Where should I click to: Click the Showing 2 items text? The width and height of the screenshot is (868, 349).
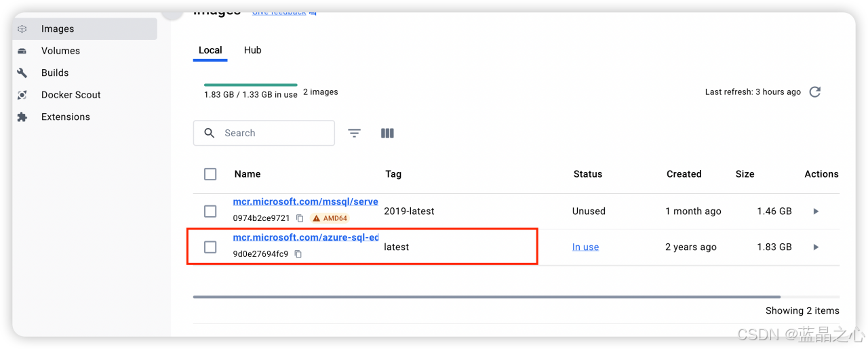pos(802,311)
